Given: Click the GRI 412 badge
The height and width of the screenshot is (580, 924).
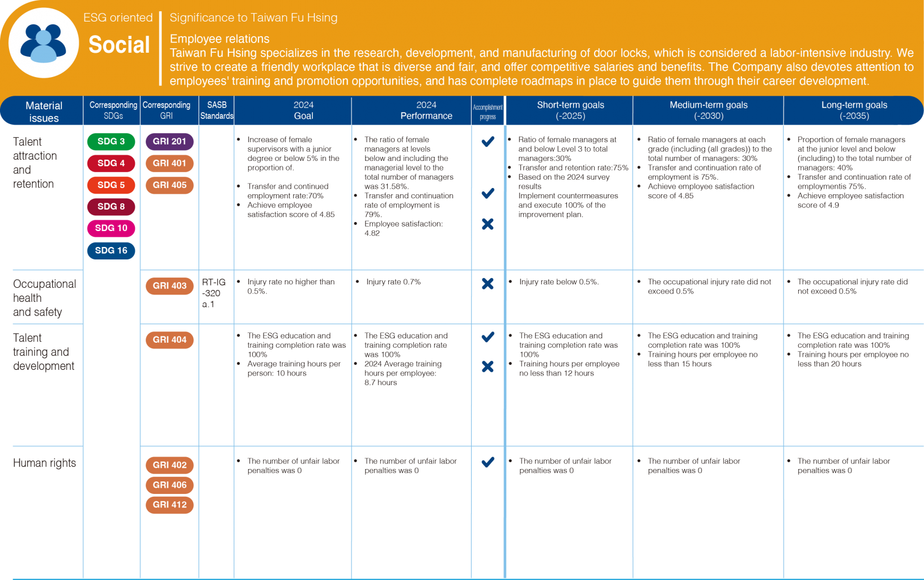Looking at the screenshot, I should [169, 505].
